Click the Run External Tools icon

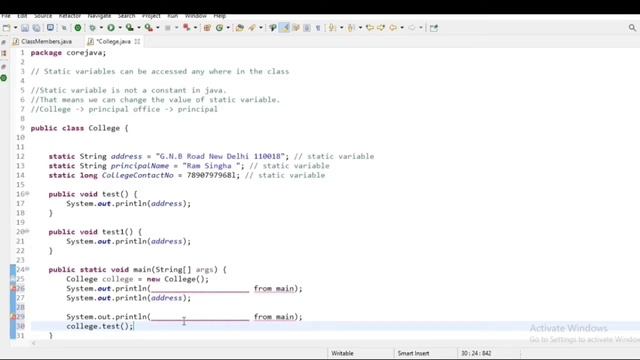point(149,28)
